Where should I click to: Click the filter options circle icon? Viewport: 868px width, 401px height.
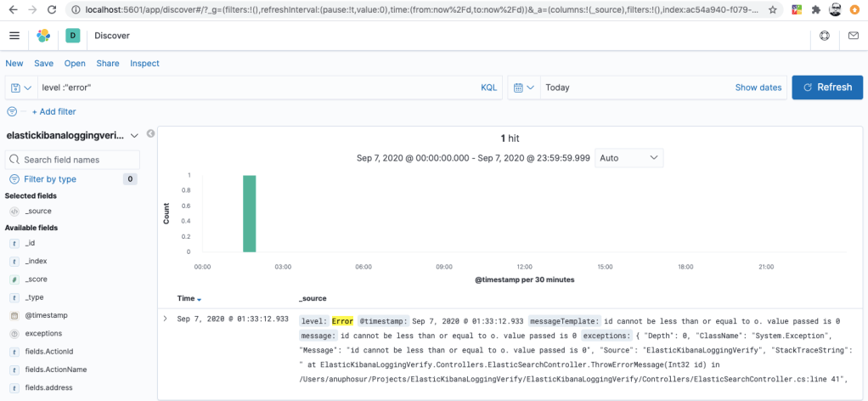pyautogui.click(x=12, y=111)
